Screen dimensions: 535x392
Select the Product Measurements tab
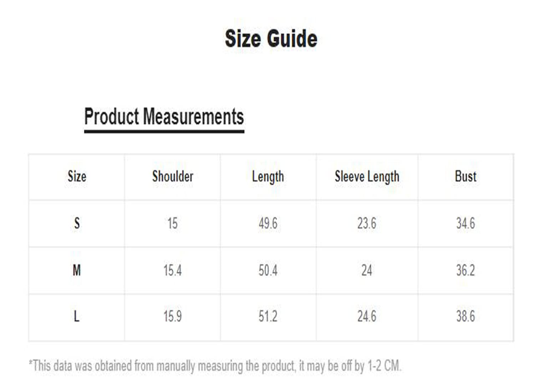click(x=164, y=117)
